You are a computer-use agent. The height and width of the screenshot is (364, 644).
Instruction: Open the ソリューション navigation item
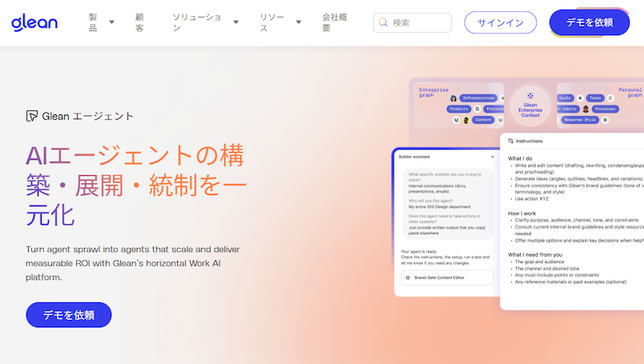197,22
